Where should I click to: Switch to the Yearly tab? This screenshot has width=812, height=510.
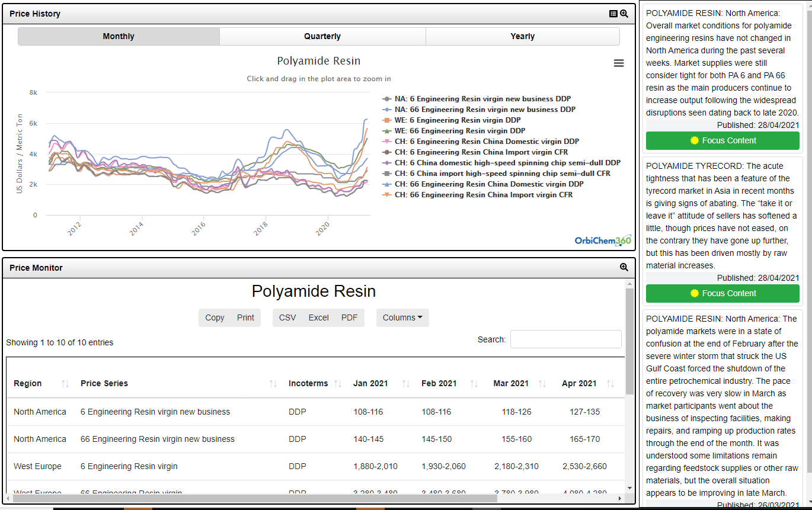click(x=523, y=36)
